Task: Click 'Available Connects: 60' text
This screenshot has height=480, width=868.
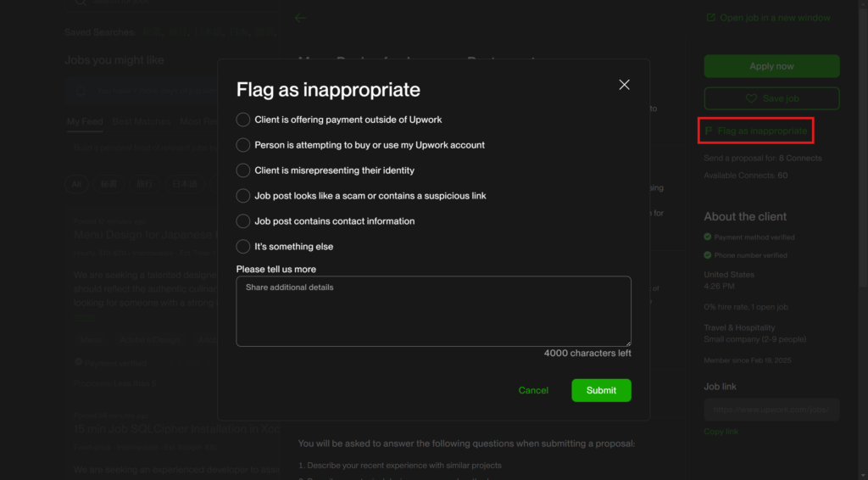Action: coord(746,176)
